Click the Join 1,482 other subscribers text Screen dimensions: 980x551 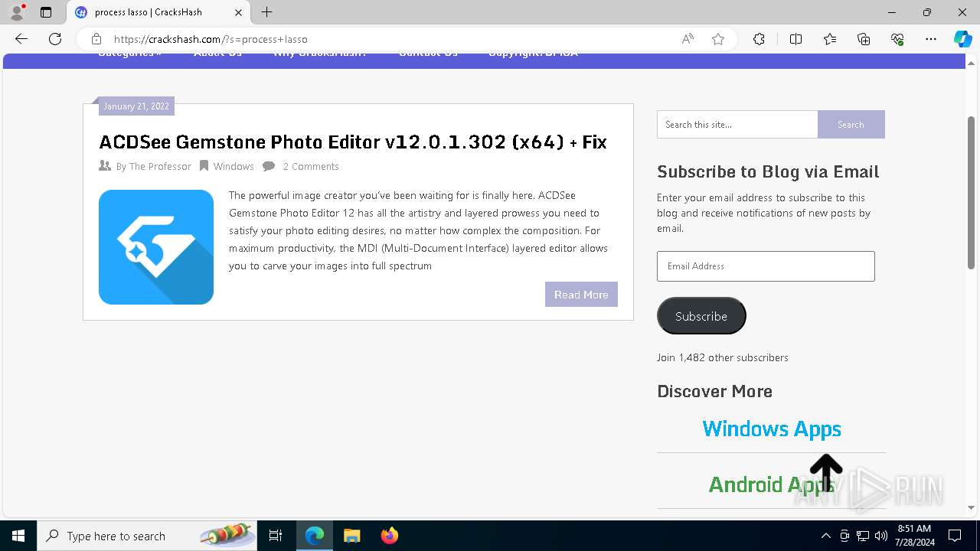click(x=722, y=357)
